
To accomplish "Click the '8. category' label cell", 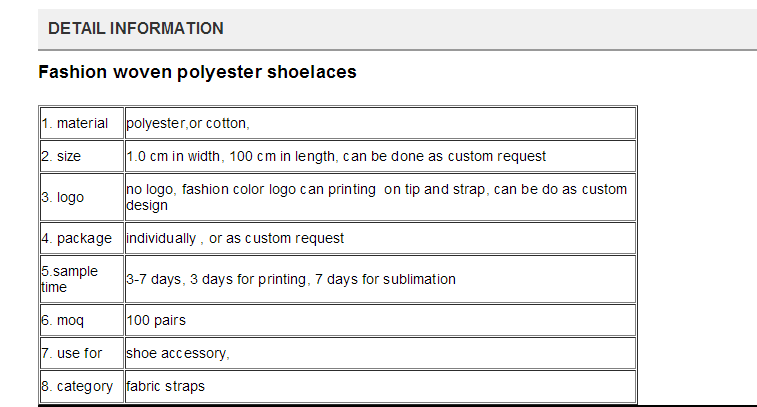I will point(82,386).
